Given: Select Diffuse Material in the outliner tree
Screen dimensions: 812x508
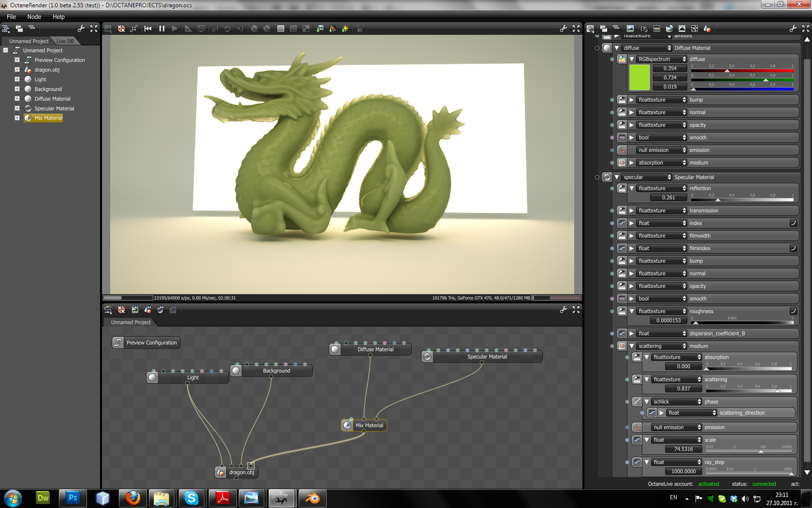Looking at the screenshot, I should tap(52, 99).
